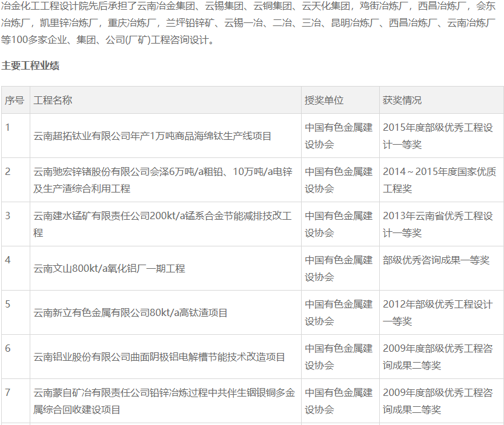Select the 云南驰宏锌锗 project name cell
Image resolution: width=504 pixels, height=425 pixels.
pos(162,180)
